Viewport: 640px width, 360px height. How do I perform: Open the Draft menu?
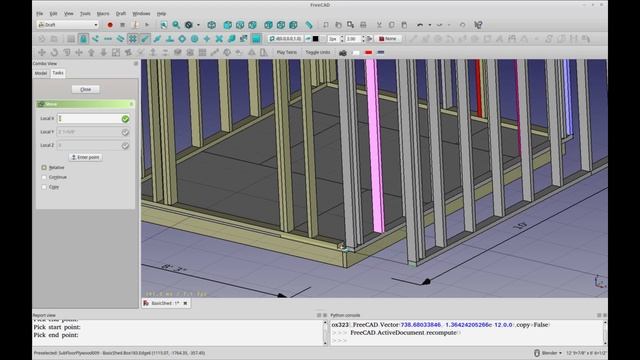121,13
